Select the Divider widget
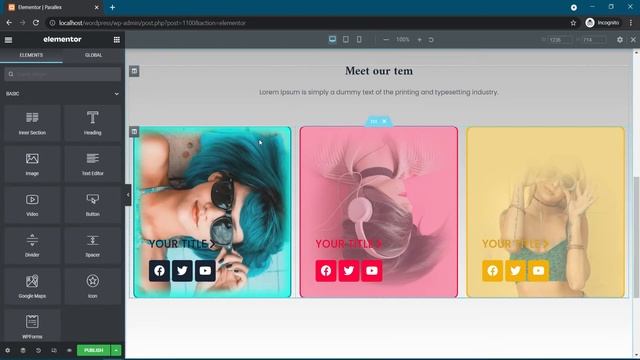 click(x=32, y=245)
